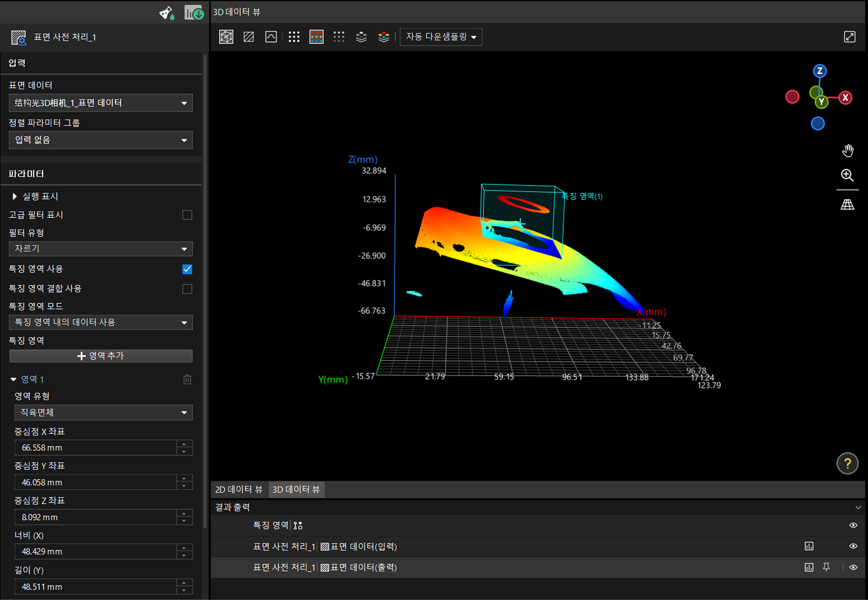Open the 특징 영역 모드 dropdown
Viewport: 868px width, 600px height.
click(101, 323)
